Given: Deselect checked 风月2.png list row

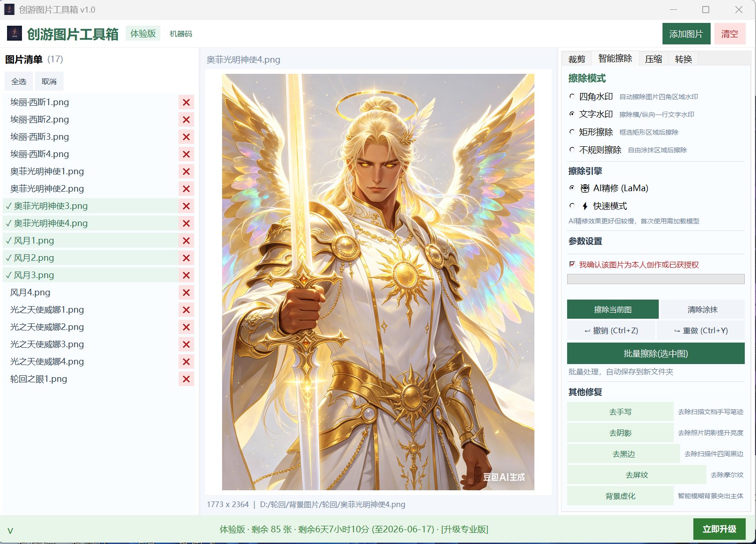Looking at the screenshot, I should [91, 258].
